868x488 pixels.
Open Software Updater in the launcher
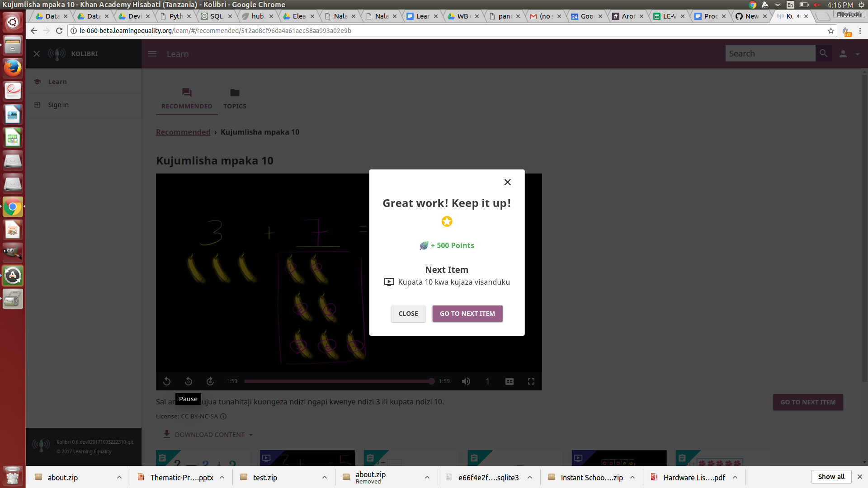coord(13,276)
